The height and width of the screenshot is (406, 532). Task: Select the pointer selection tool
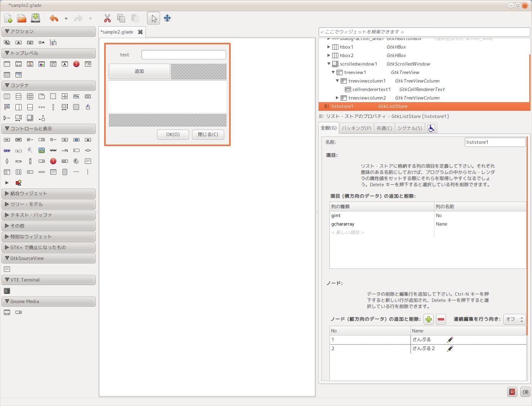pyautogui.click(x=154, y=18)
